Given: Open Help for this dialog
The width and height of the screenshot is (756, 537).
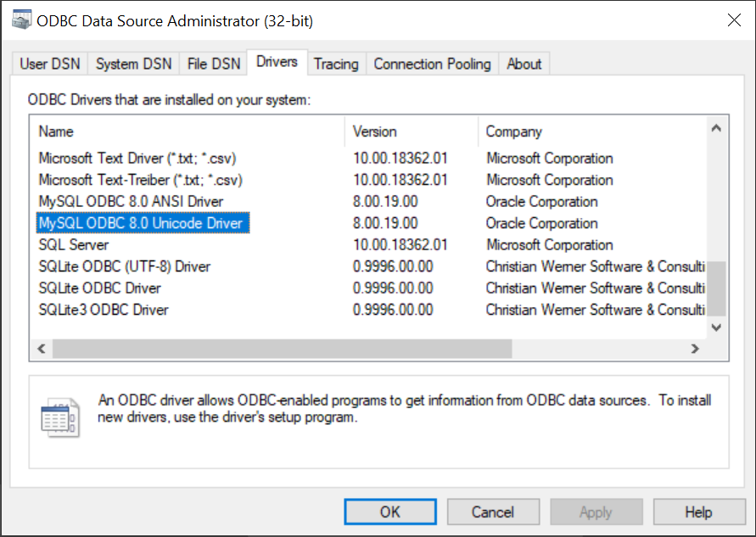Looking at the screenshot, I should tap(698, 512).
